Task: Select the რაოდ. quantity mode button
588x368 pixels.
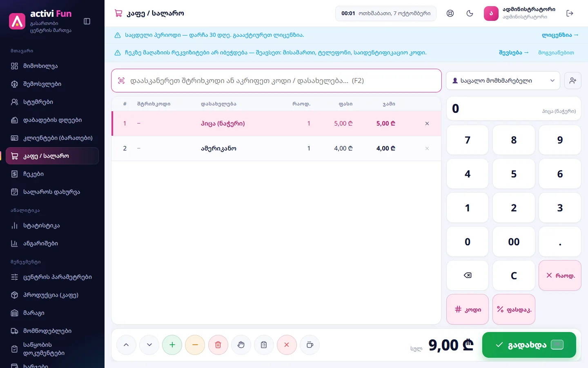Action: [560, 276]
